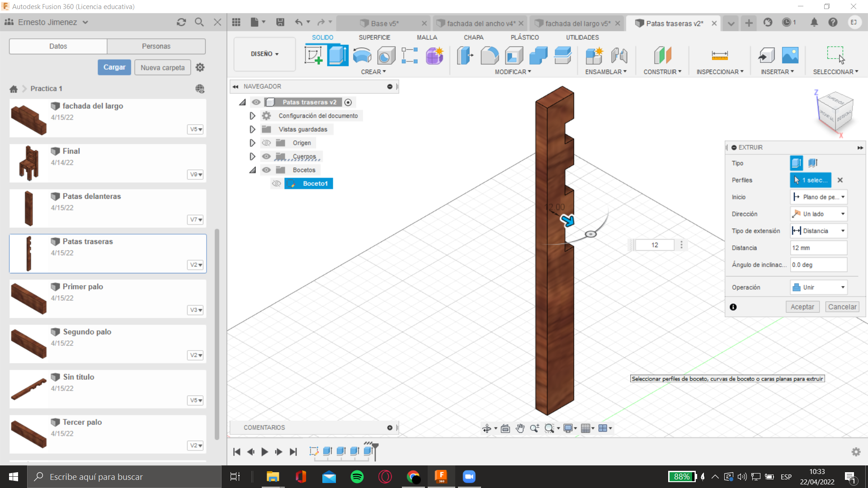
Task: Select the thin Extrude type option
Action: [x=813, y=163]
